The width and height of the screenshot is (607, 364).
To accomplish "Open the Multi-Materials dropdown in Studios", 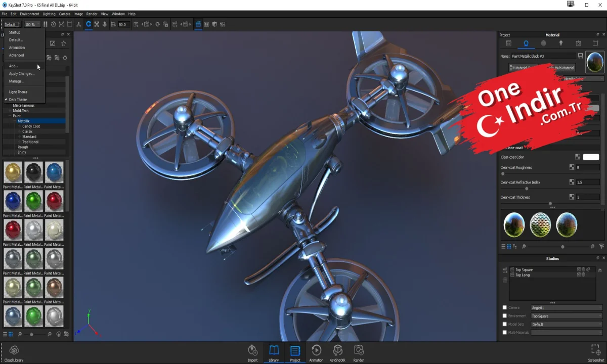I will [567, 332].
